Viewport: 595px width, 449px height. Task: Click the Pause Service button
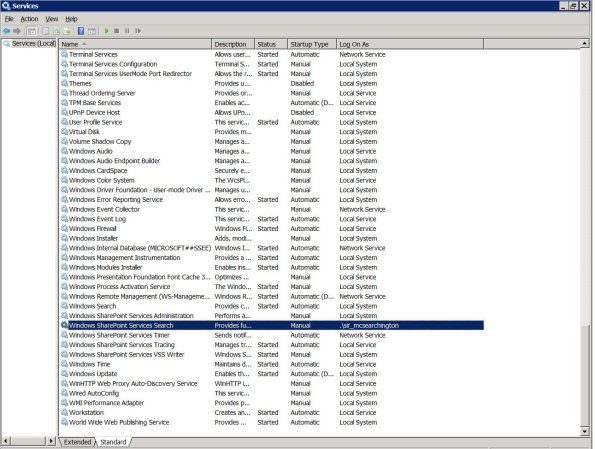[x=127, y=31]
